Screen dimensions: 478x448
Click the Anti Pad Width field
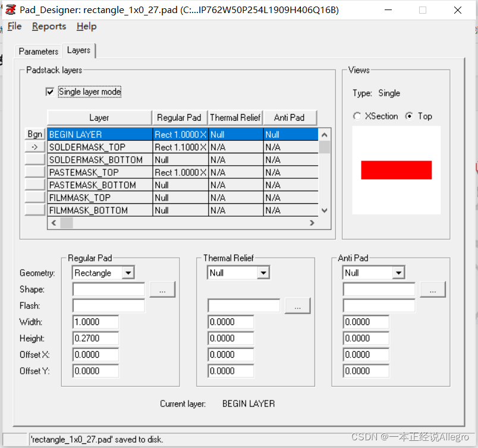click(366, 322)
